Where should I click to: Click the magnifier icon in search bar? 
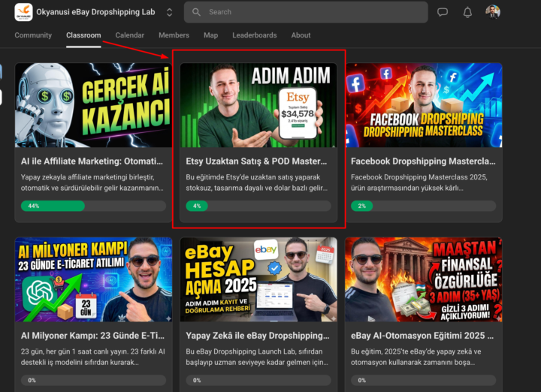pos(196,12)
